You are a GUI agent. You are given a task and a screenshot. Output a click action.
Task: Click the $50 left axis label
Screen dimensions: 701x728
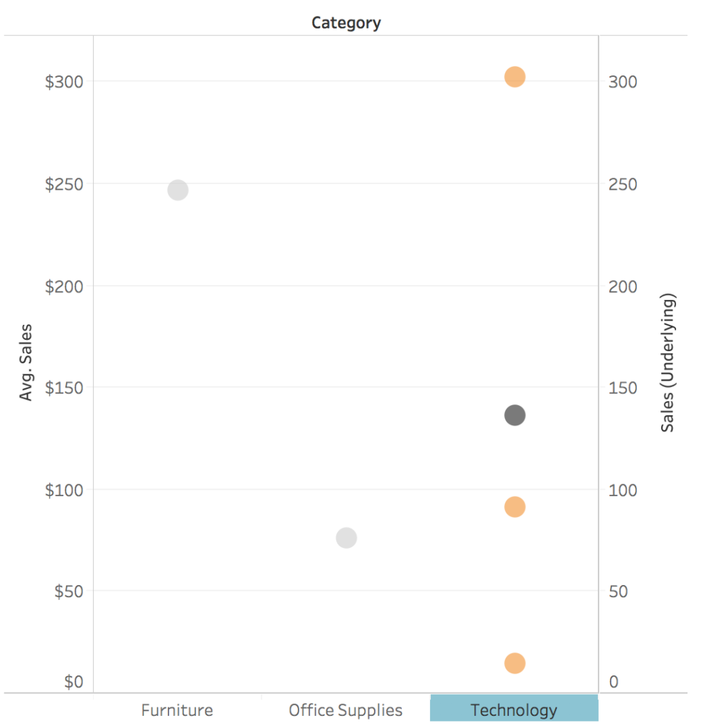click(69, 591)
